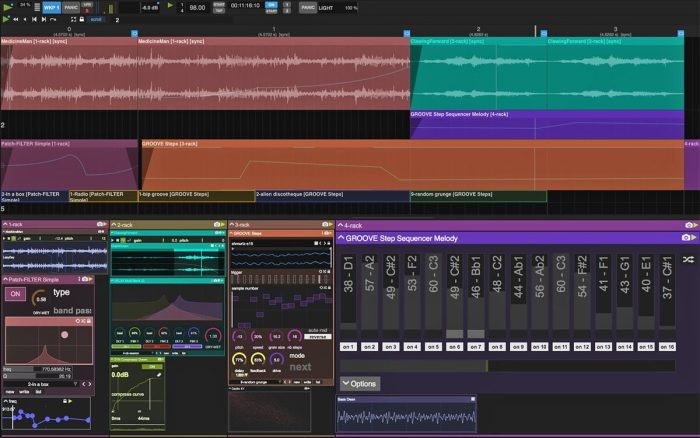Click the PANIC button next to LIGHT
This screenshot has width=700, height=438.
coord(307,8)
